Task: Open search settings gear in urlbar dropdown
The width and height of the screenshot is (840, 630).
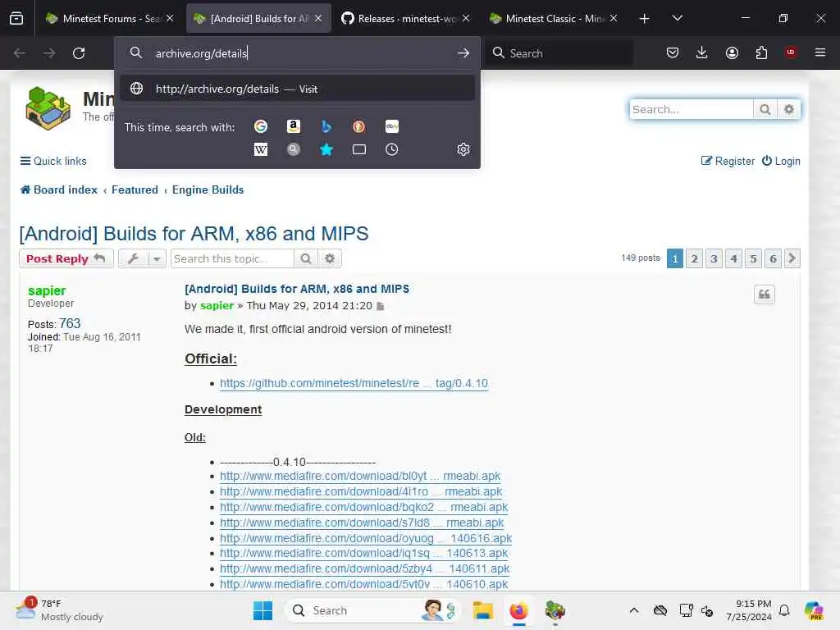Action: (463, 149)
